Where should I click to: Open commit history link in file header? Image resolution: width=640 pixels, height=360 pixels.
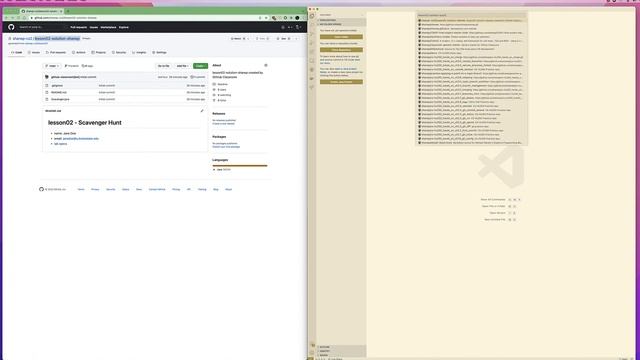(x=198, y=77)
